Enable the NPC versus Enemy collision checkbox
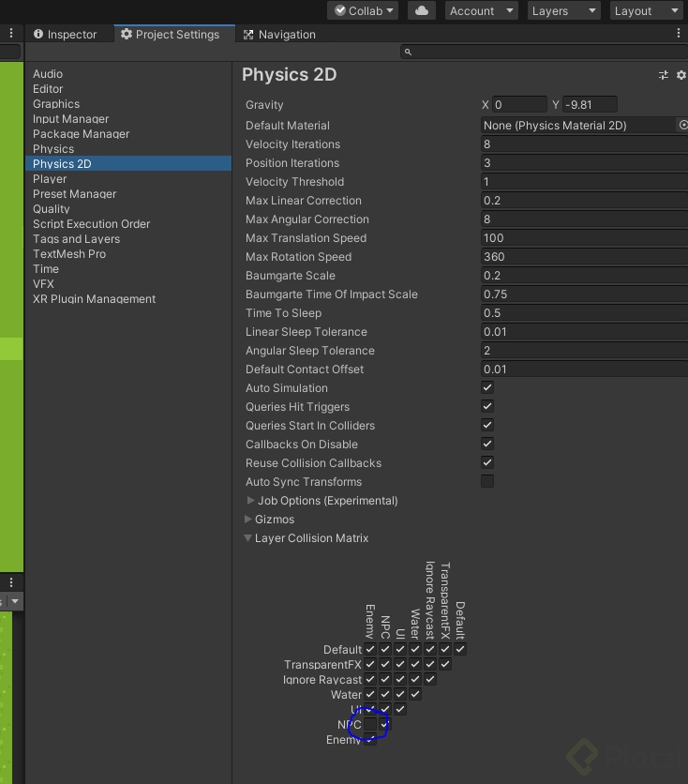688x784 pixels. pyautogui.click(x=370, y=724)
